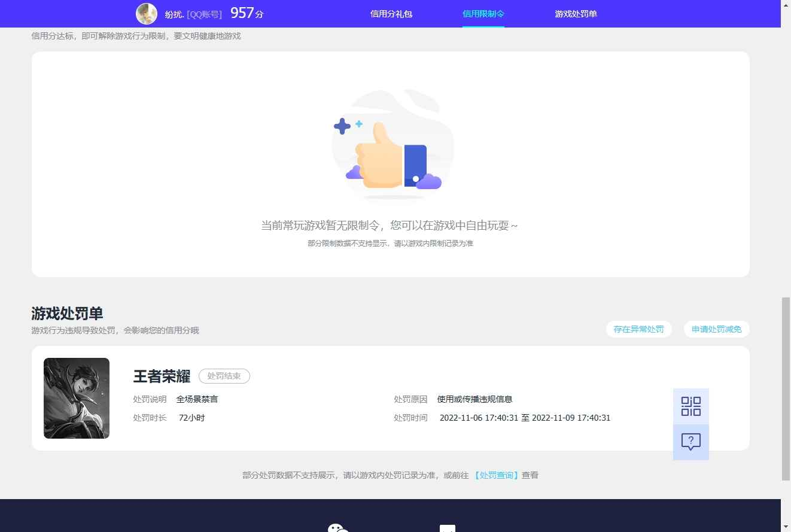Viewport: 791px width, 532px height.
Task: Click the 处罚原因 field label
Action: coord(410,399)
